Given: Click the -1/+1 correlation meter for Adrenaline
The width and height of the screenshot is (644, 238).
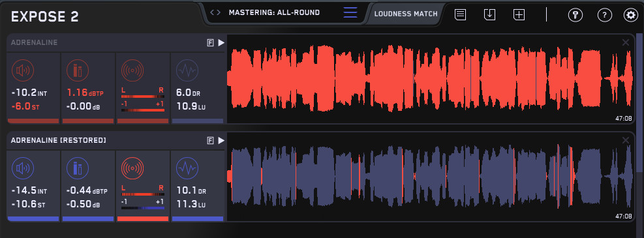Looking at the screenshot, I should (142, 107).
